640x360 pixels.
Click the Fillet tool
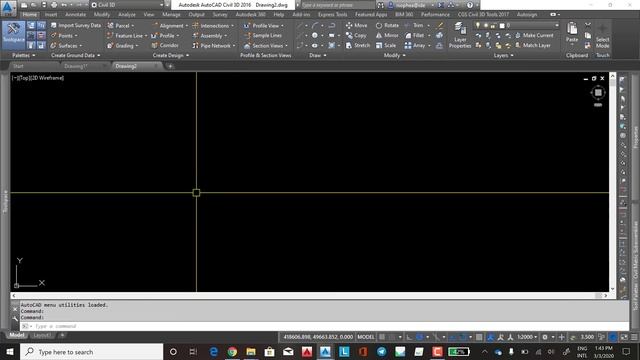[415, 36]
